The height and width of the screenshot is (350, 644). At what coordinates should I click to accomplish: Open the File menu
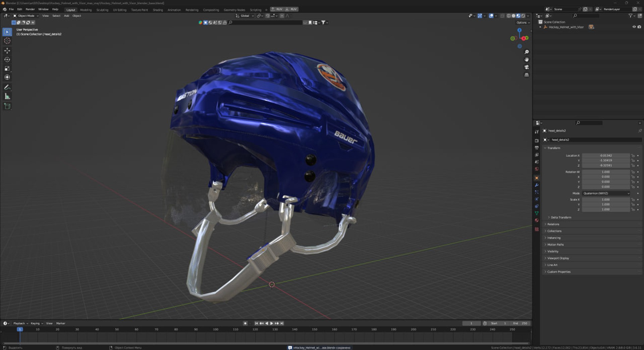click(11, 9)
